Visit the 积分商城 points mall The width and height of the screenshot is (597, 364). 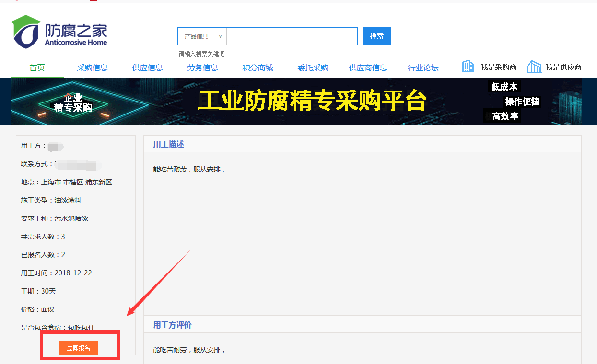coord(258,68)
